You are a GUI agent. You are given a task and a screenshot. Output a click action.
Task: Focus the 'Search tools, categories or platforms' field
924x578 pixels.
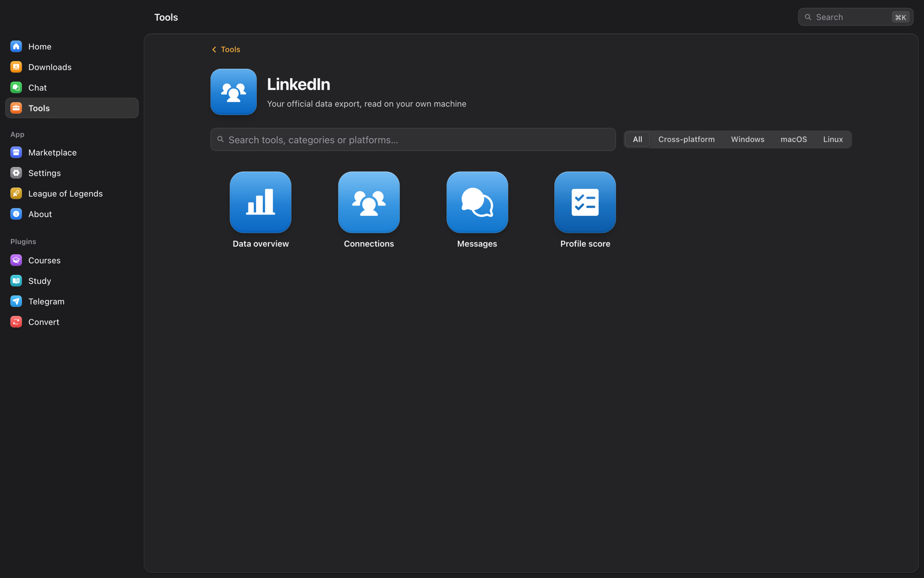413,139
